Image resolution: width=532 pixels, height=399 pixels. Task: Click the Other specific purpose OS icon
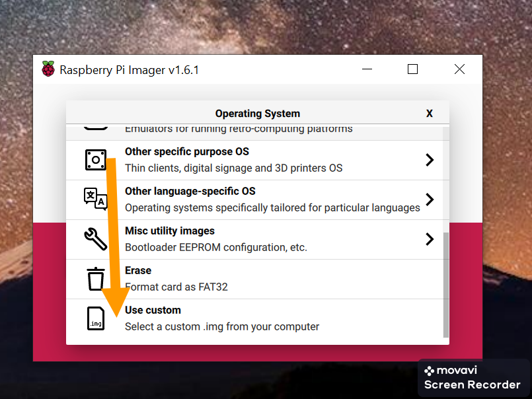click(96, 160)
